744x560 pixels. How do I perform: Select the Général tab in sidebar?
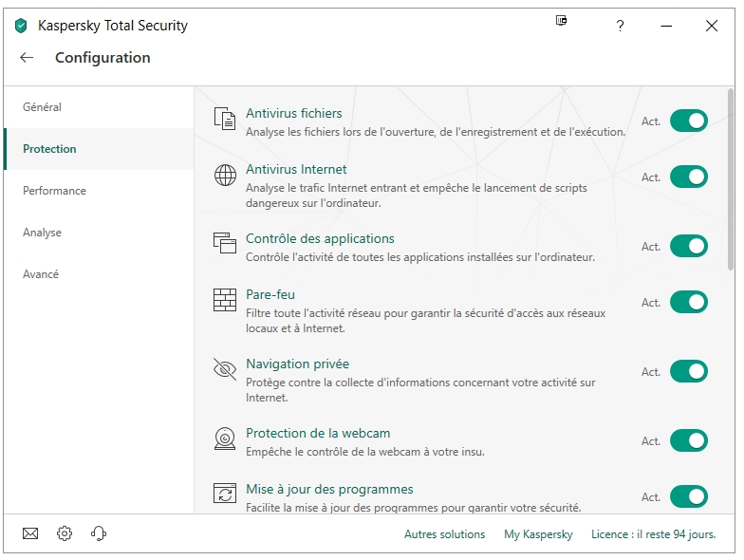[43, 107]
